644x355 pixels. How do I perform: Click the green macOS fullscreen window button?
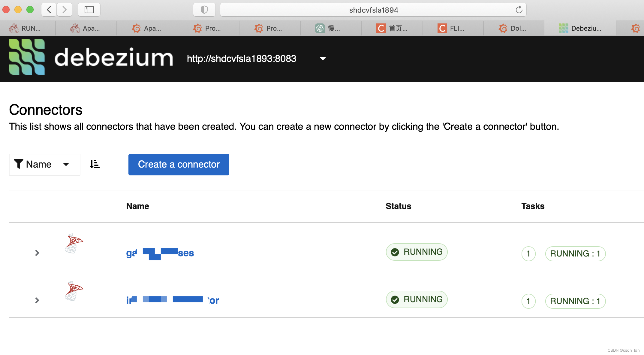click(30, 10)
